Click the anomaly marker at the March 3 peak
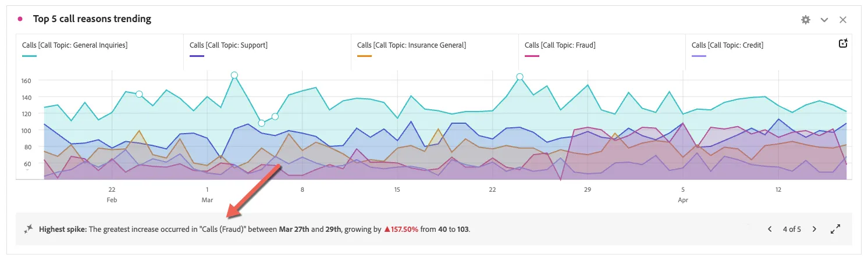The image size is (868, 258). tap(234, 75)
